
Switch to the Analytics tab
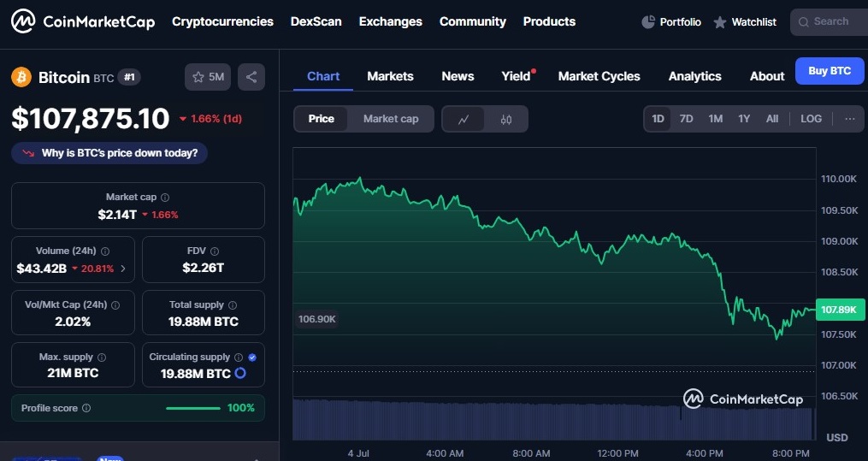coord(694,76)
